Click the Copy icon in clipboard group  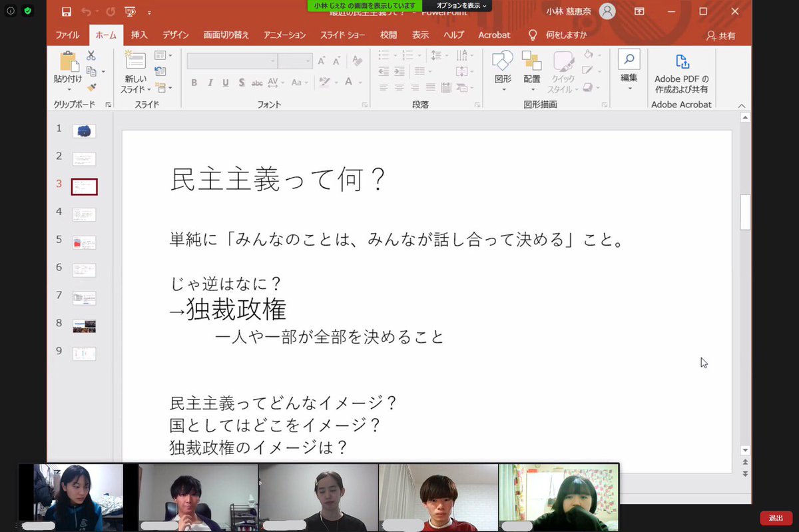91,71
